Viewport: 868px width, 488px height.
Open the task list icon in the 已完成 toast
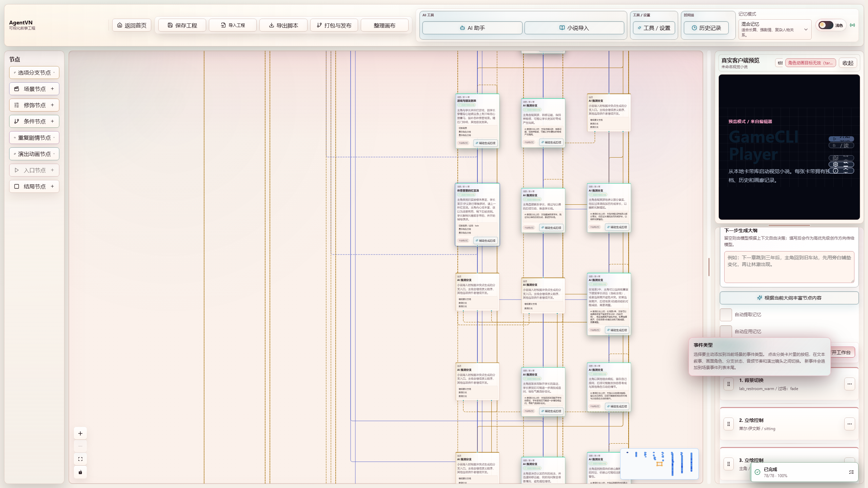coord(851,472)
